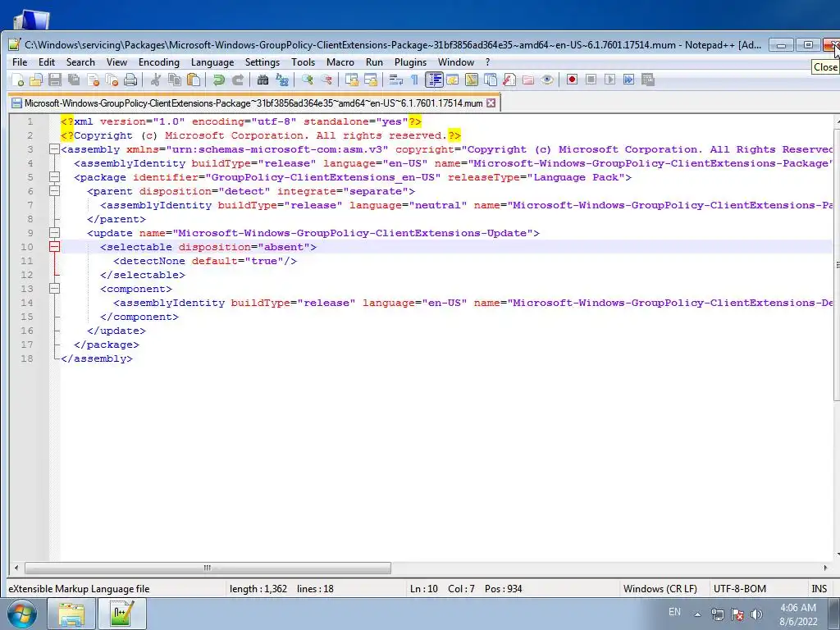Open Find with the binoculars icon
This screenshot has width=840, height=630.
[x=263, y=80]
